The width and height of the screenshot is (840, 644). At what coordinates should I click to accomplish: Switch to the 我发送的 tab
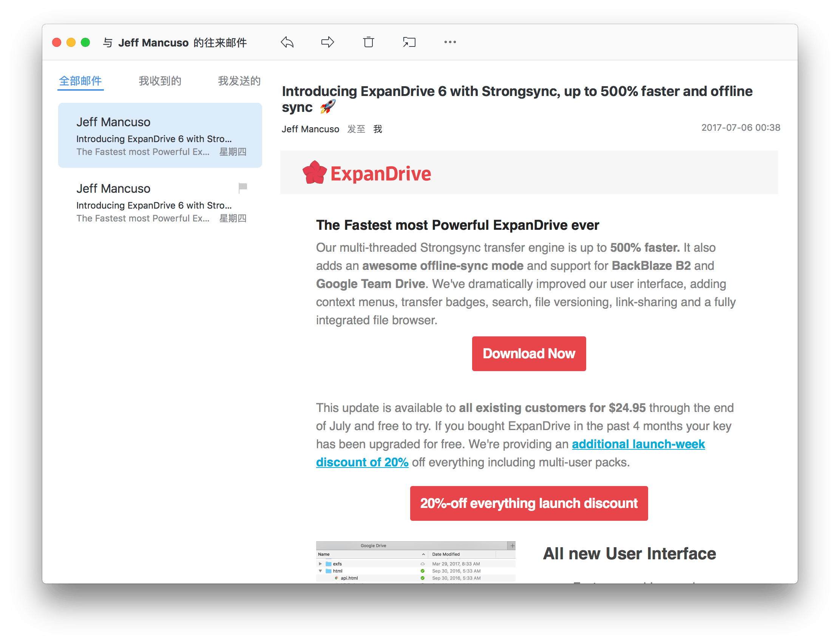click(x=239, y=81)
